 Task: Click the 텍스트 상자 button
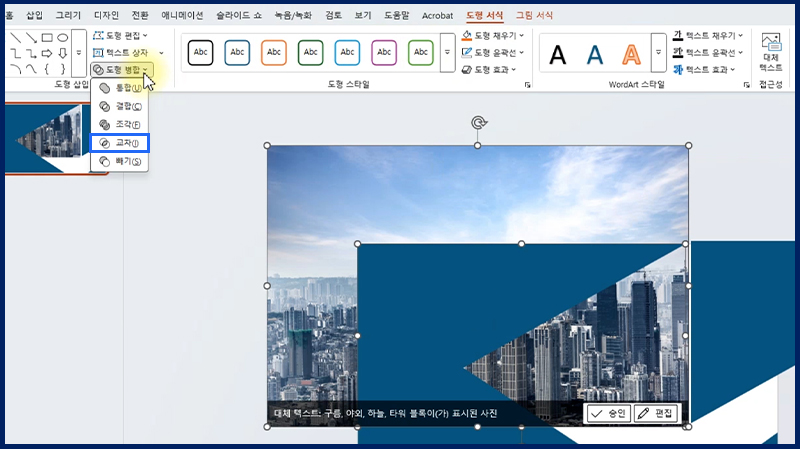[120, 53]
